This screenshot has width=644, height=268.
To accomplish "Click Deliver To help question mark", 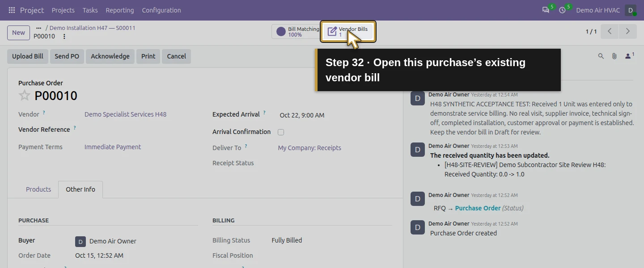I will [246, 147].
